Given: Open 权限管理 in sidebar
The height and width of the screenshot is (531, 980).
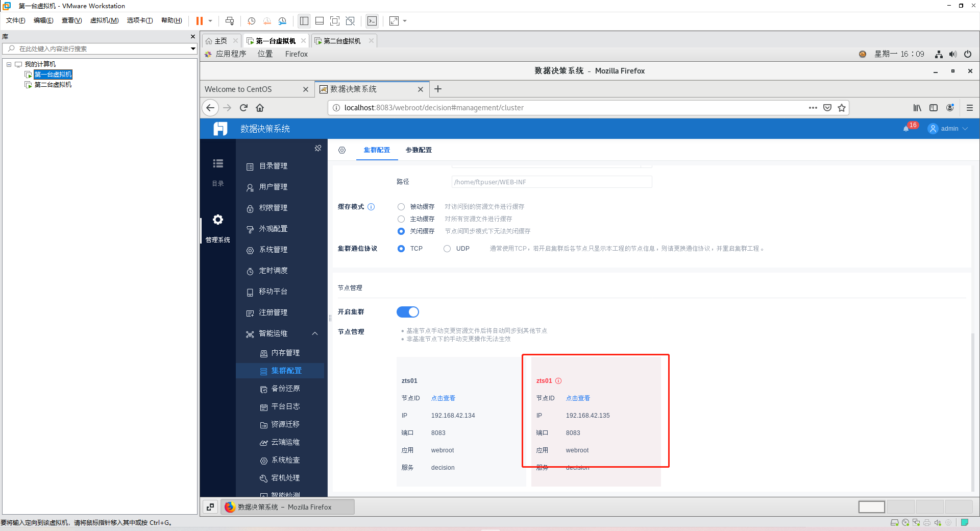Looking at the screenshot, I should (x=273, y=208).
